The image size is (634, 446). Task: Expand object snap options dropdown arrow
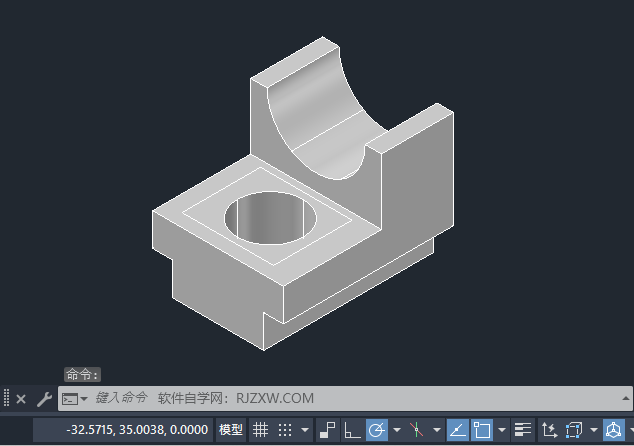pyautogui.click(x=502, y=430)
